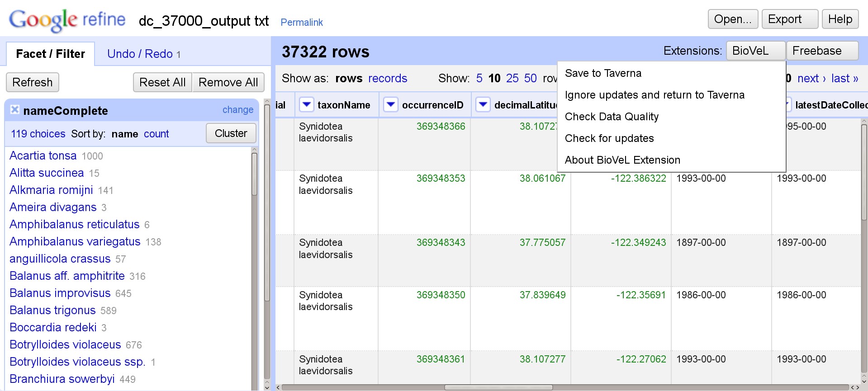Select Balanus trigonus facet choice
Image resolution: width=868 pixels, height=391 pixels.
coord(52,310)
